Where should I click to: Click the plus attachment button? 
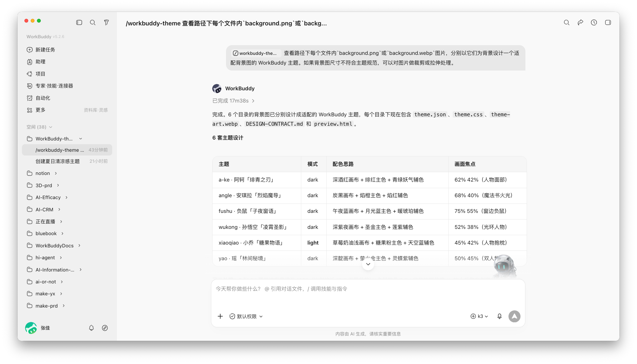220,316
